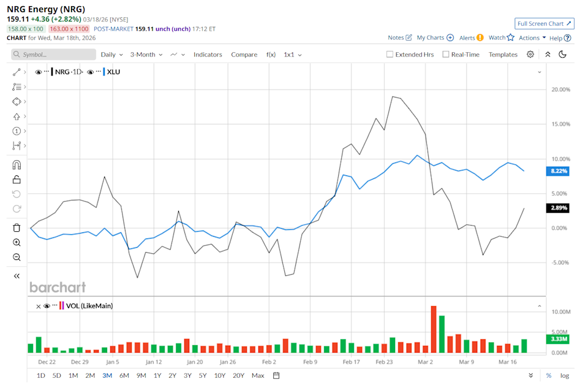Viewport: 588px width, 390px height.
Task: Zoom in on the chart
Action: pyautogui.click(x=17, y=242)
